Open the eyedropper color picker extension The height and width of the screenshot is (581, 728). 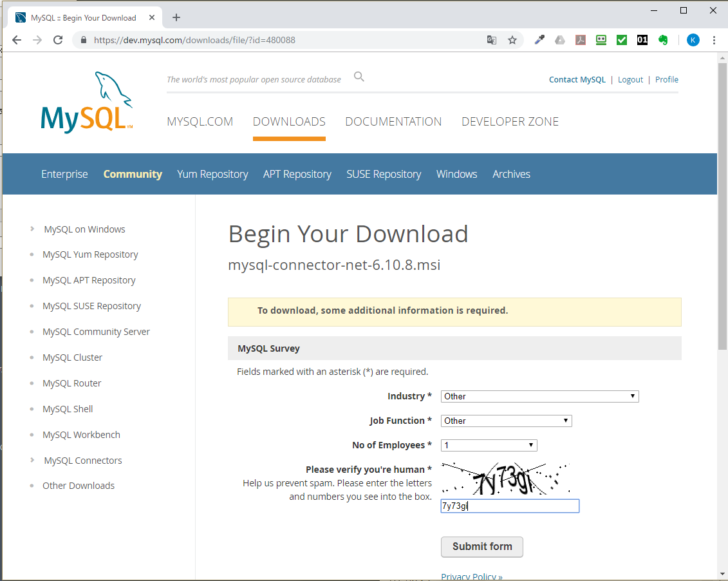[540, 40]
